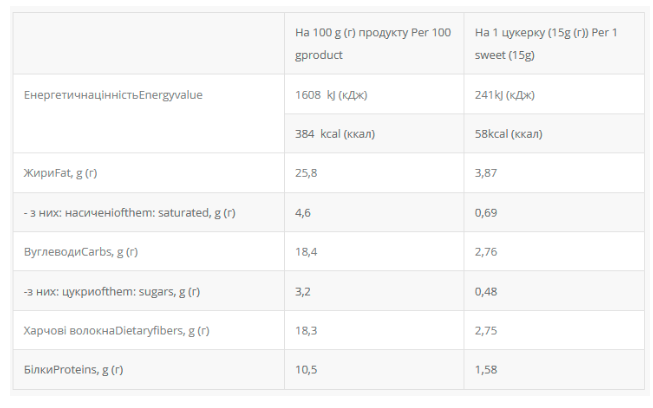Select the 3,2 sugars value
This screenshot has width=653, height=408.
[x=303, y=291]
